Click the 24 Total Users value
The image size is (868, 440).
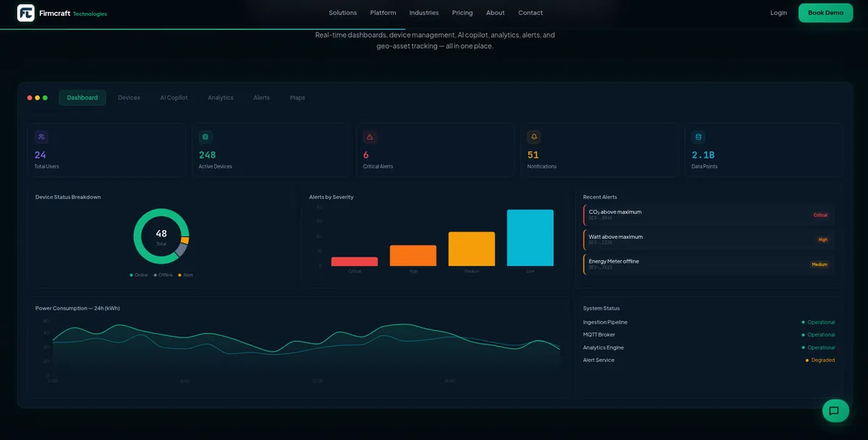tap(41, 155)
